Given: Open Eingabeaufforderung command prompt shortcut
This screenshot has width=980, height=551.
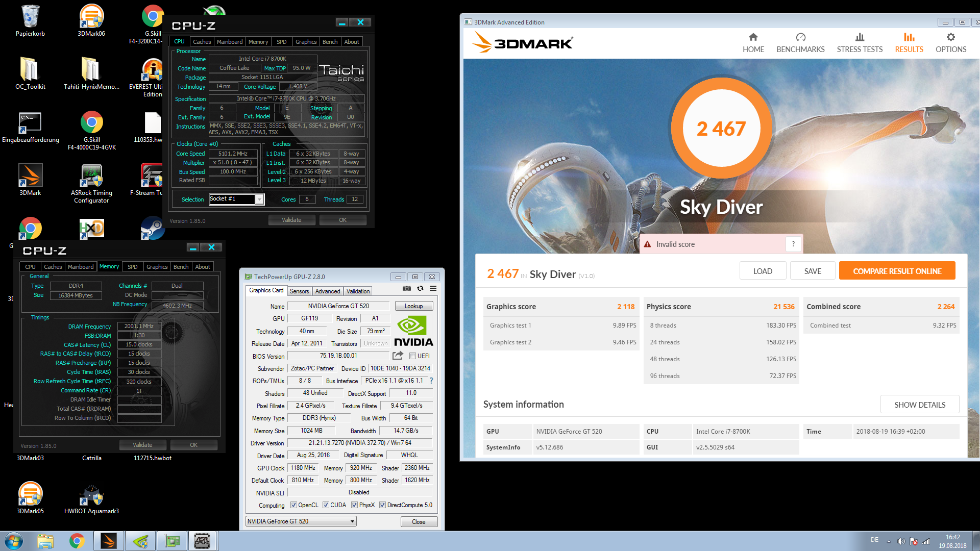Looking at the screenshot, I should pos(30,128).
